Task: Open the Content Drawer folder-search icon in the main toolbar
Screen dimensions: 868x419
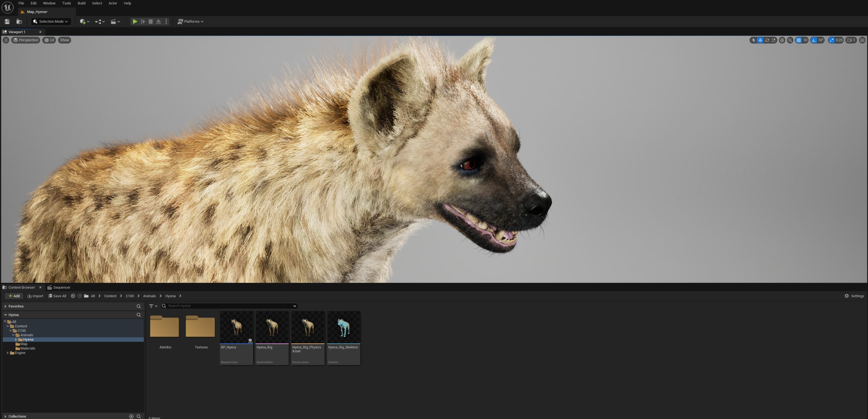Action: coord(19,21)
